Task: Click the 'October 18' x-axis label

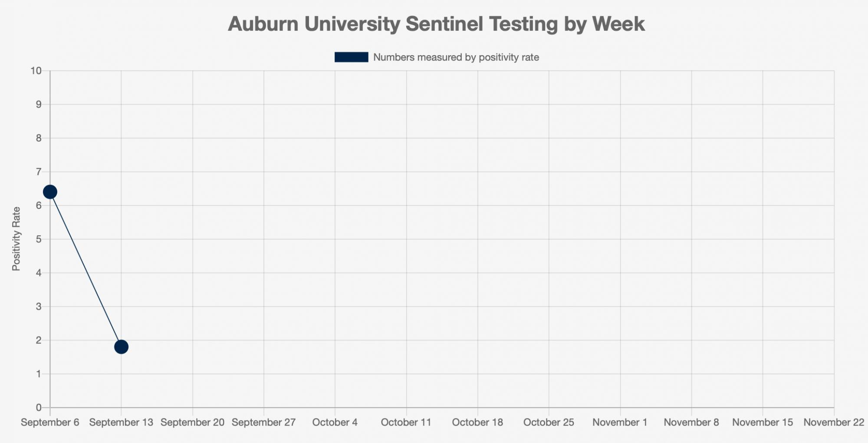Action: coord(477,422)
